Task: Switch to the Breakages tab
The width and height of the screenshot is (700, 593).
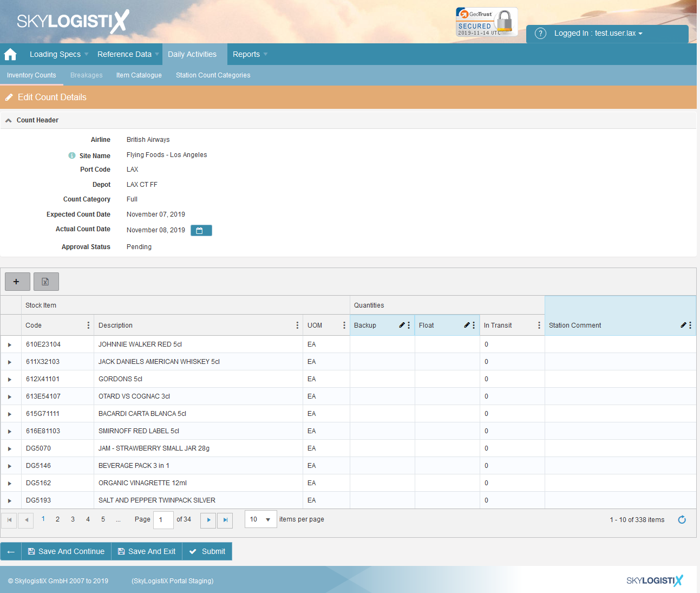Action: (87, 75)
